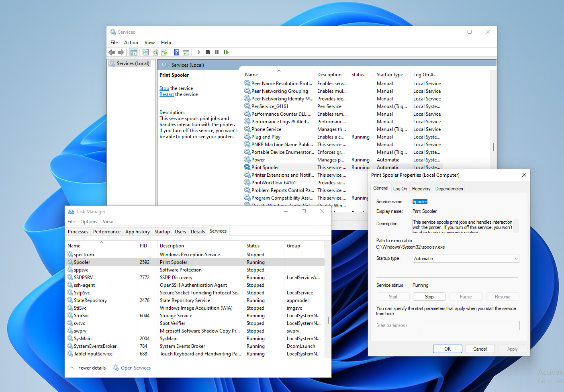Toggle Show/Hide Console Tree toolbar icon

click(134, 52)
